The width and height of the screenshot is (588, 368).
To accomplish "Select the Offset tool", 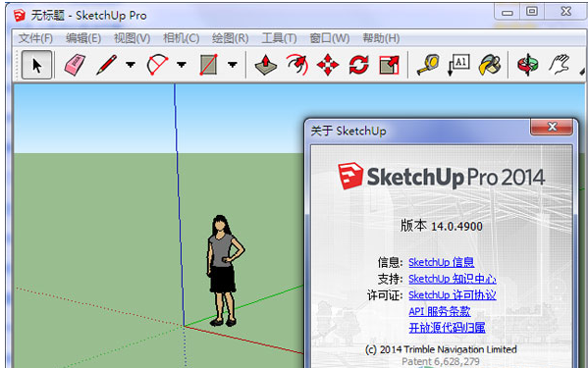I will (297, 65).
